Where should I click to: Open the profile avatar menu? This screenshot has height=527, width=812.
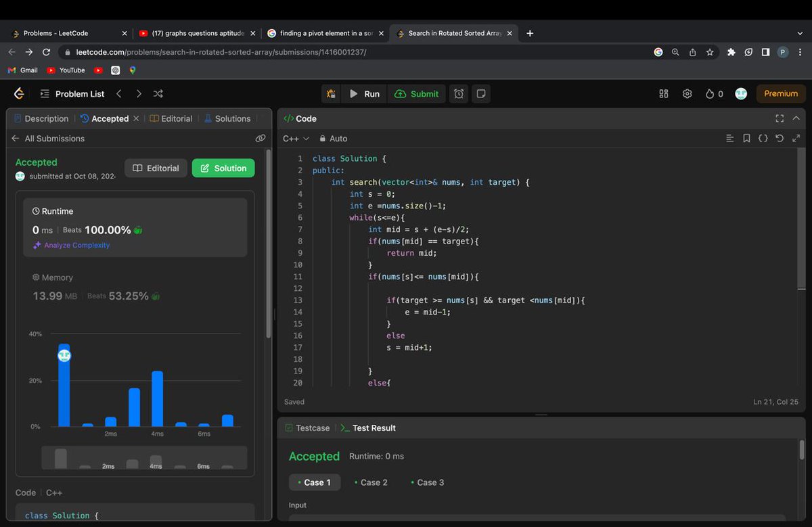[741, 94]
